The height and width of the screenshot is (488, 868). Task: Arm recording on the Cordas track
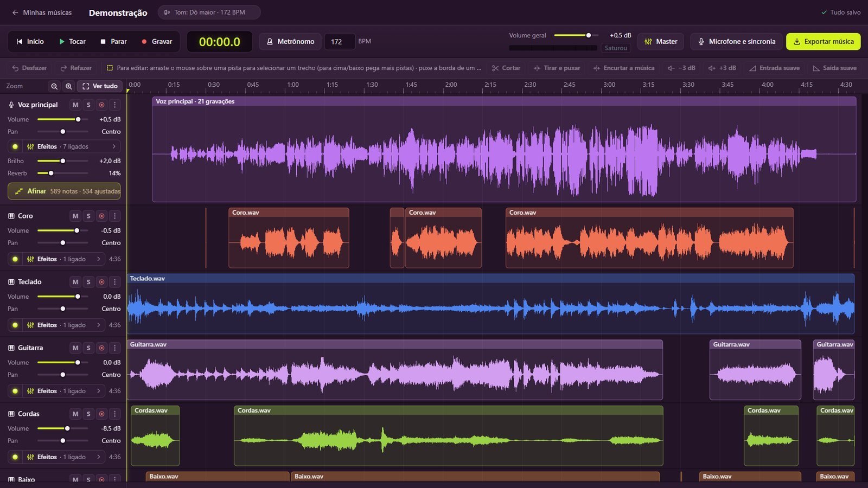coord(101,414)
